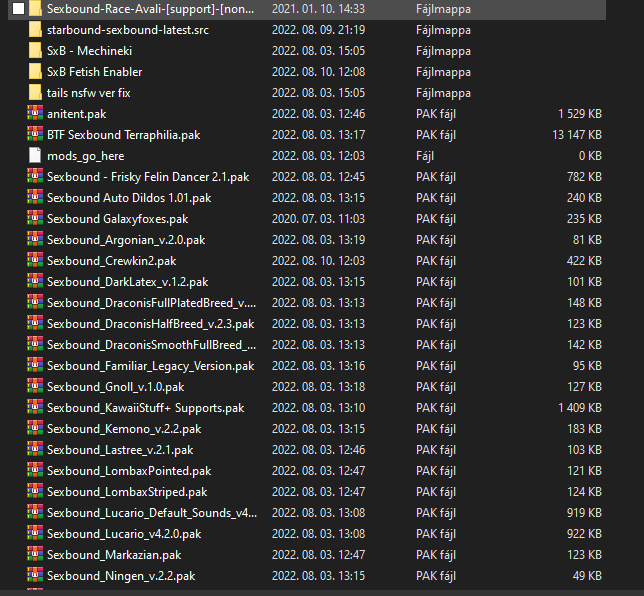644x596 pixels.
Task: Click the 240 KB size value
Action: (x=584, y=198)
